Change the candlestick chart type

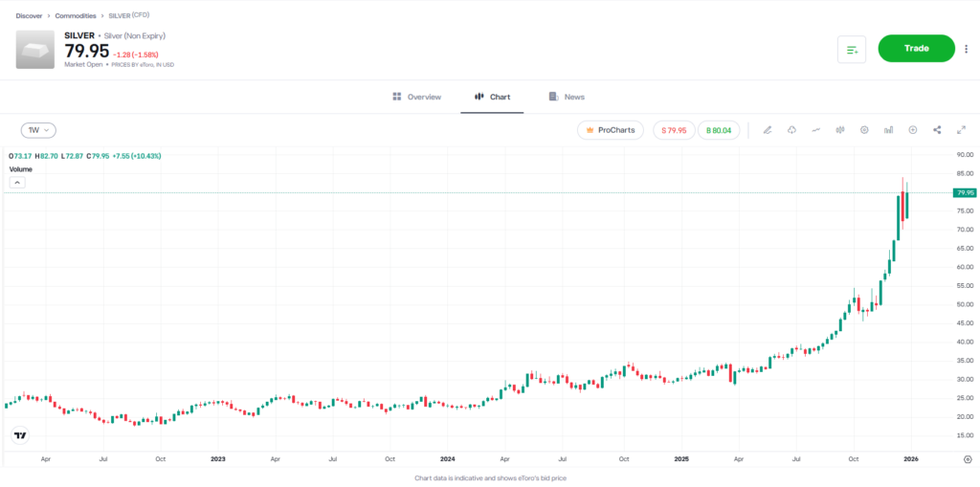pos(840,130)
